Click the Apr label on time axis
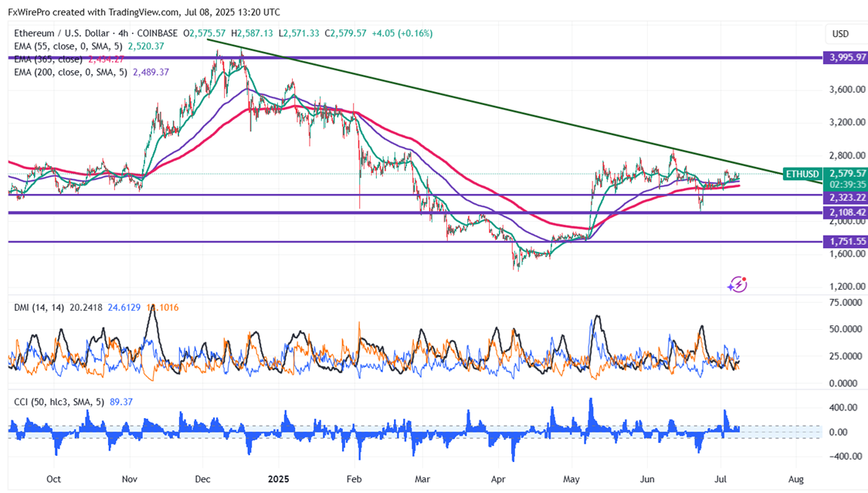 point(498,479)
